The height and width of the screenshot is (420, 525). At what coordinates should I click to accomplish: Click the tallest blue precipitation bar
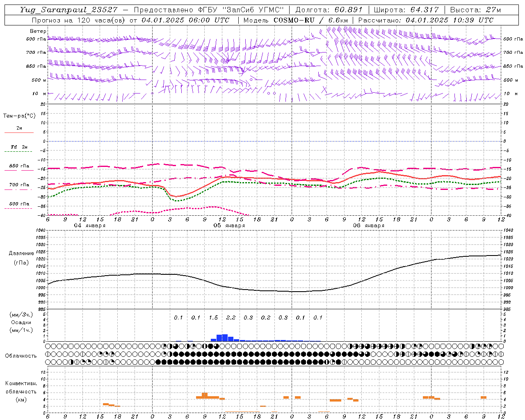(225, 338)
